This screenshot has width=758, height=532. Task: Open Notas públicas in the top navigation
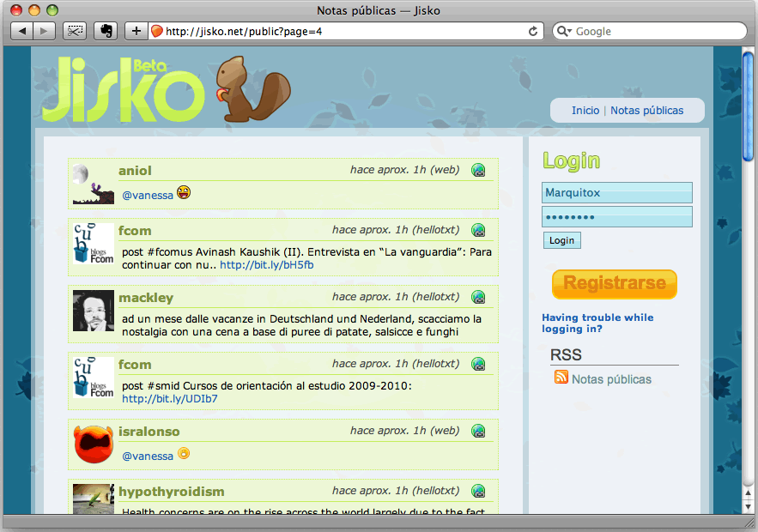tap(646, 111)
